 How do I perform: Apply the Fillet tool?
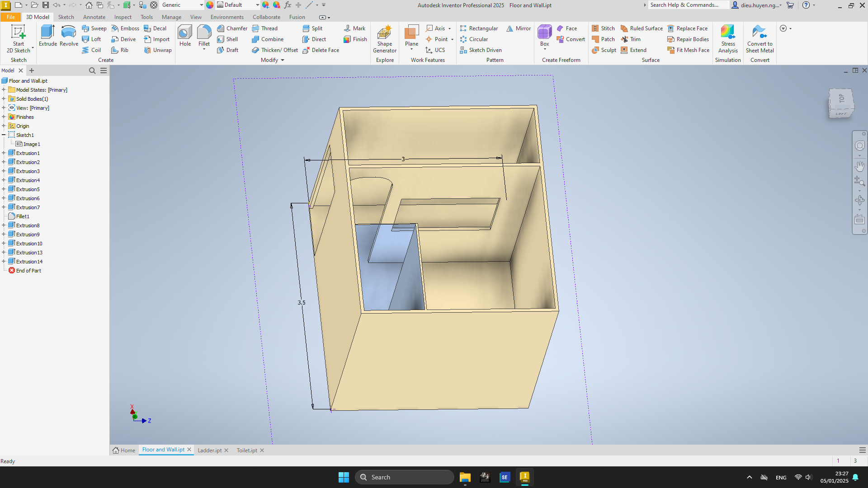pyautogui.click(x=204, y=36)
